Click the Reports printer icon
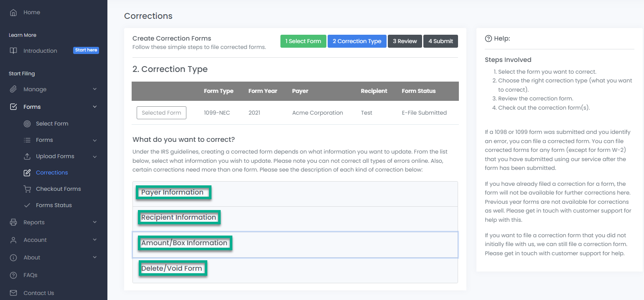The height and width of the screenshot is (300, 644). [x=13, y=222]
